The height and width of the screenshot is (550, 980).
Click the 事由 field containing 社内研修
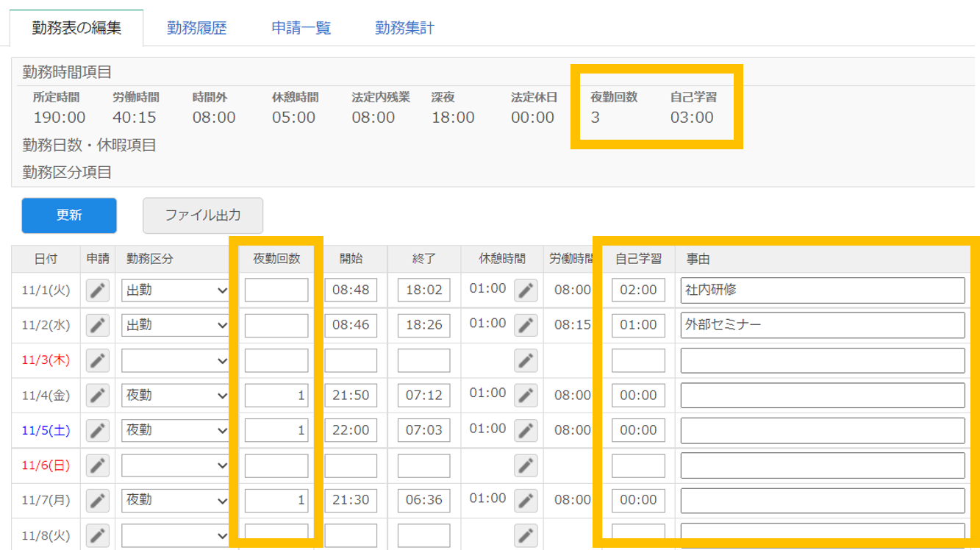pyautogui.click(x=822, y=290)
